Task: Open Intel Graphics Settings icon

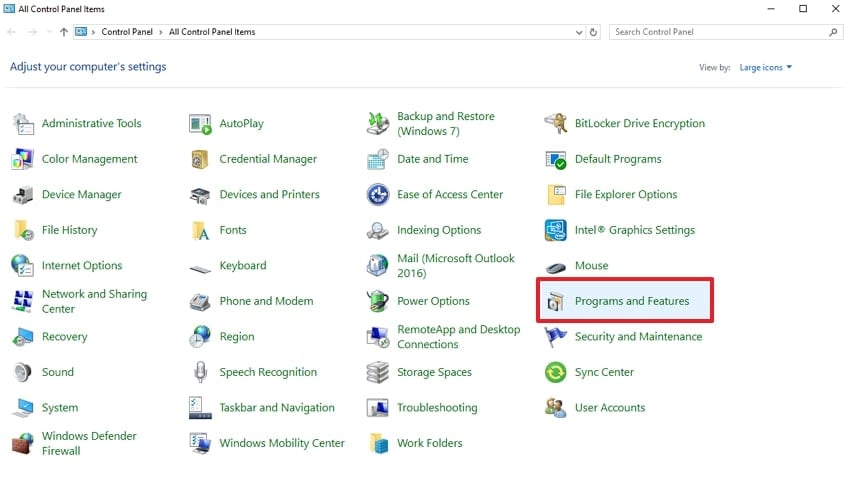Action: [x=556, y=230]
